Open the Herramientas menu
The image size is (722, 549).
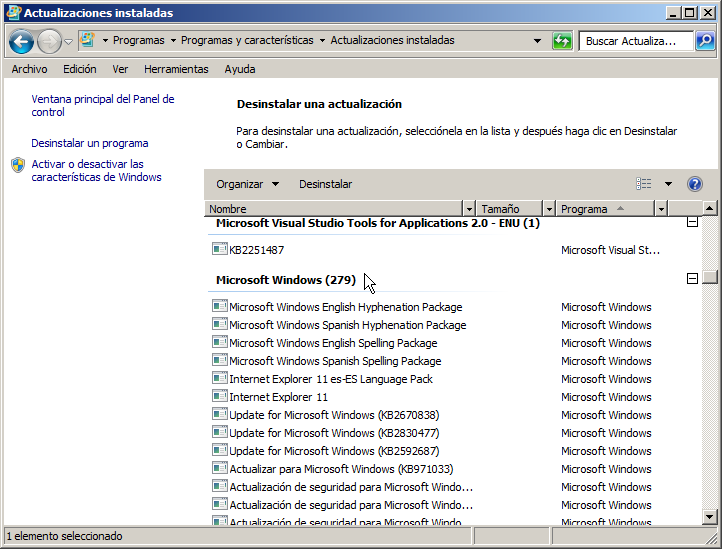(176, 69)
